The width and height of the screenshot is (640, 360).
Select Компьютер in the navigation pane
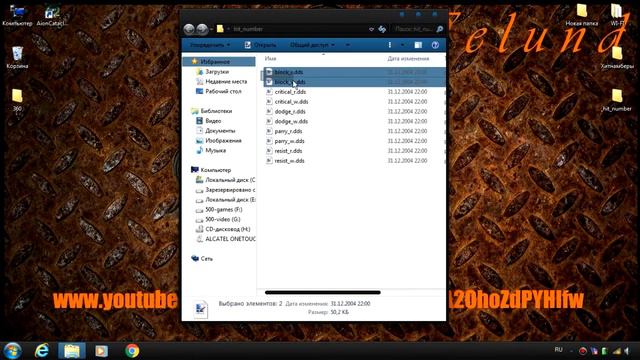tap(216, 170)
